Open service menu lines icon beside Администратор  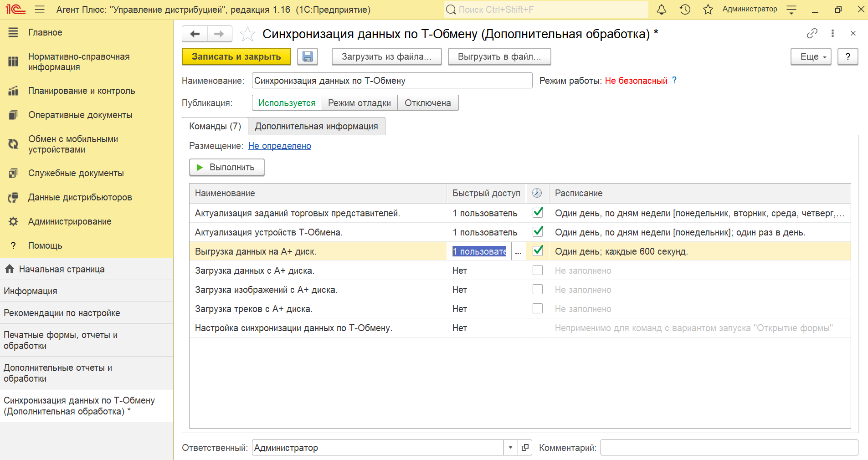(x=791, y=10)
